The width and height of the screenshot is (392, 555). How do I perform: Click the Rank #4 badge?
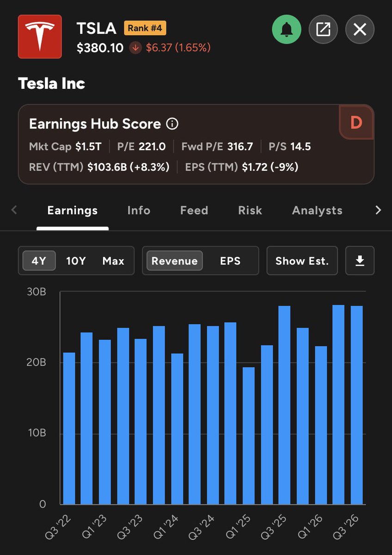(145, 28)
